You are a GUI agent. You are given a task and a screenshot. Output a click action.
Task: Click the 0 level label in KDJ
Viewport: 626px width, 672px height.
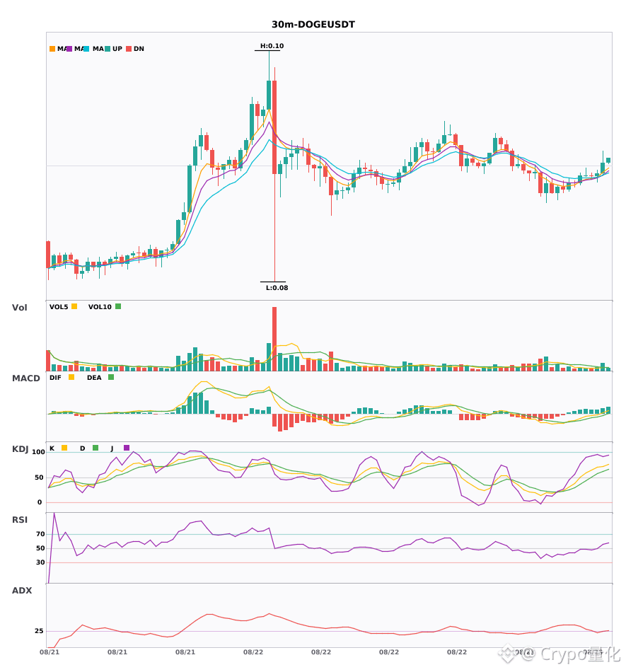40,502
